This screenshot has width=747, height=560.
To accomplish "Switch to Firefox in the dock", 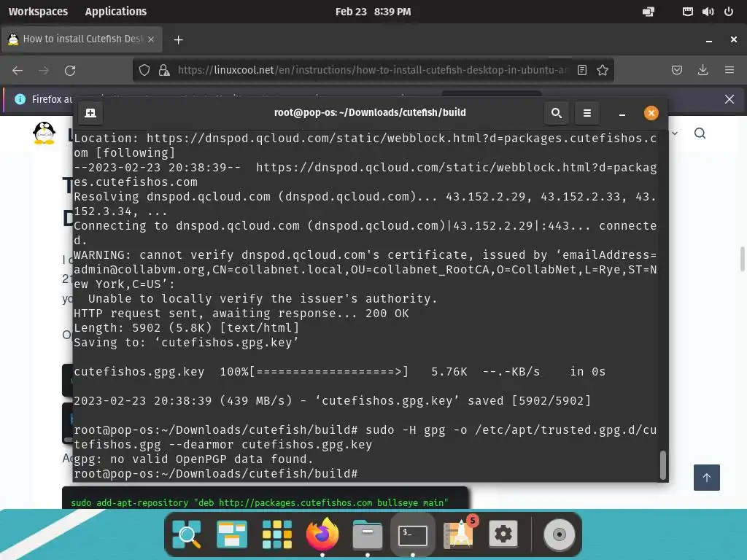I will [x=322, y=533].
